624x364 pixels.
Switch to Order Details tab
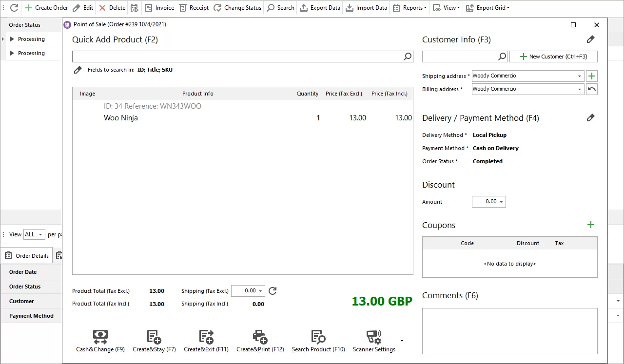27,256
